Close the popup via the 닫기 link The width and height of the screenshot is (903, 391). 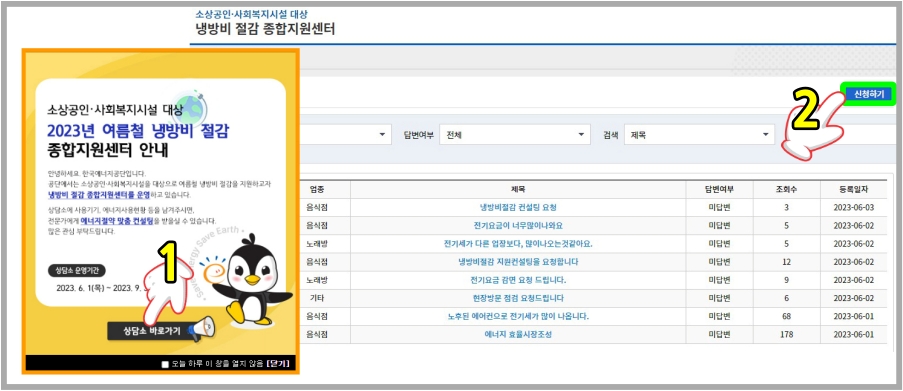point(278,364)
